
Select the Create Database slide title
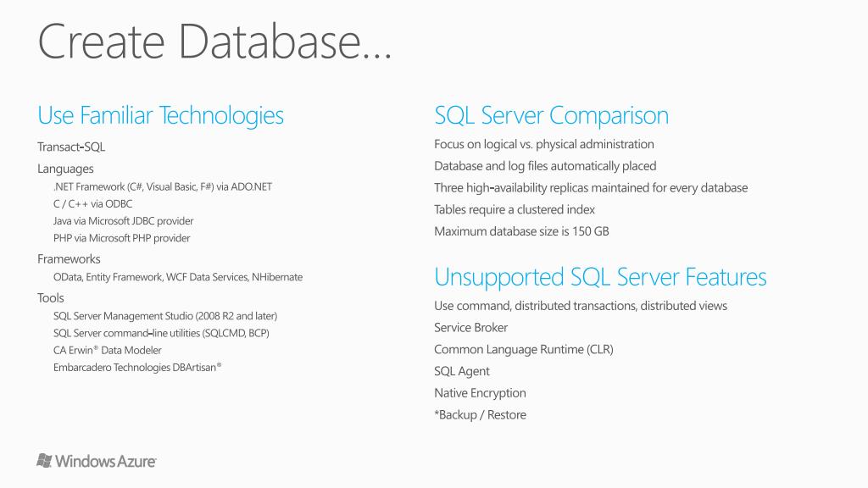coord(214,42)
